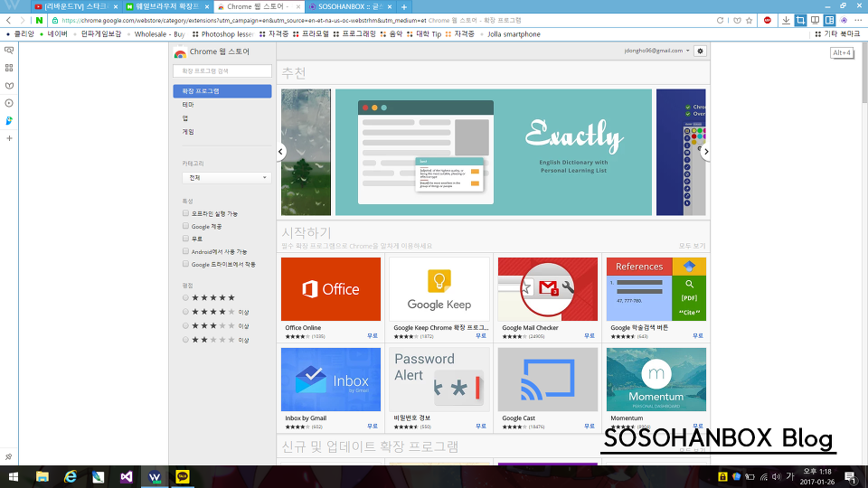This screenshot has height=488, width=868.
Task: Click the 무료 button under Office Online
Action: pos(372,336)
